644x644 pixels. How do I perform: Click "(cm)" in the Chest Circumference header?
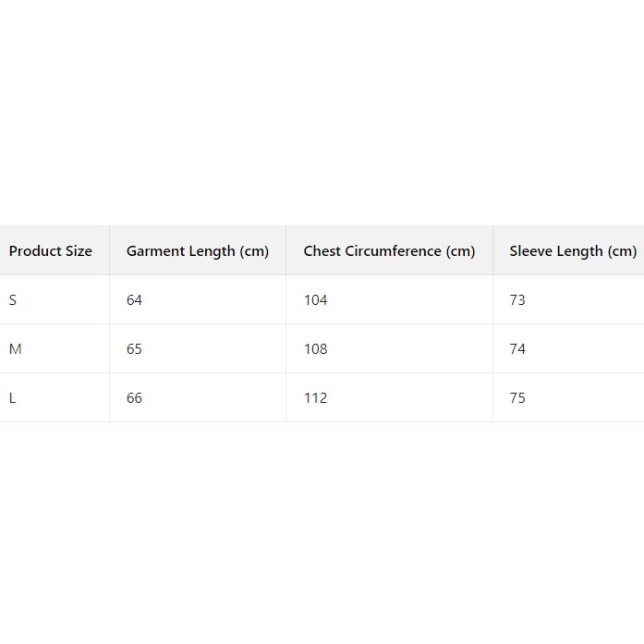click(x=460, y=251)
